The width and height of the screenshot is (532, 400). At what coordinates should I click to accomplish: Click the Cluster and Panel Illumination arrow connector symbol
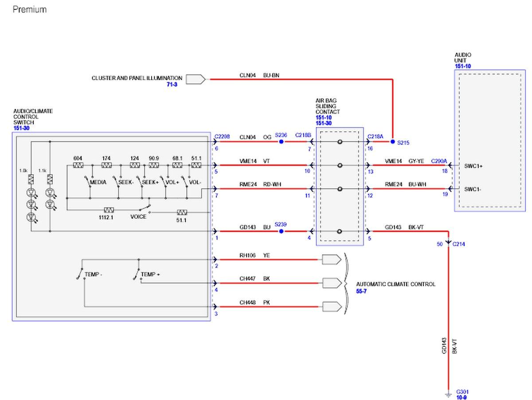pos(195,79)
